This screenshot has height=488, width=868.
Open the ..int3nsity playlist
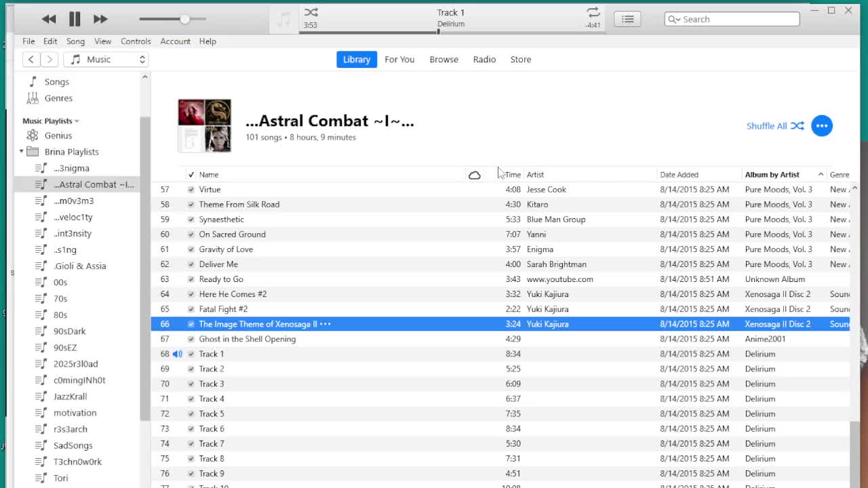pos(73,233)
